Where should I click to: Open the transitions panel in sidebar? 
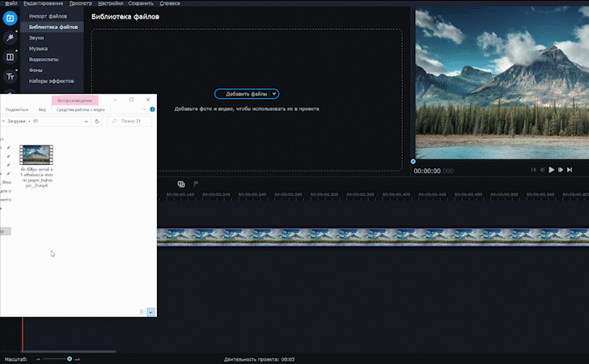coord(11,57)
